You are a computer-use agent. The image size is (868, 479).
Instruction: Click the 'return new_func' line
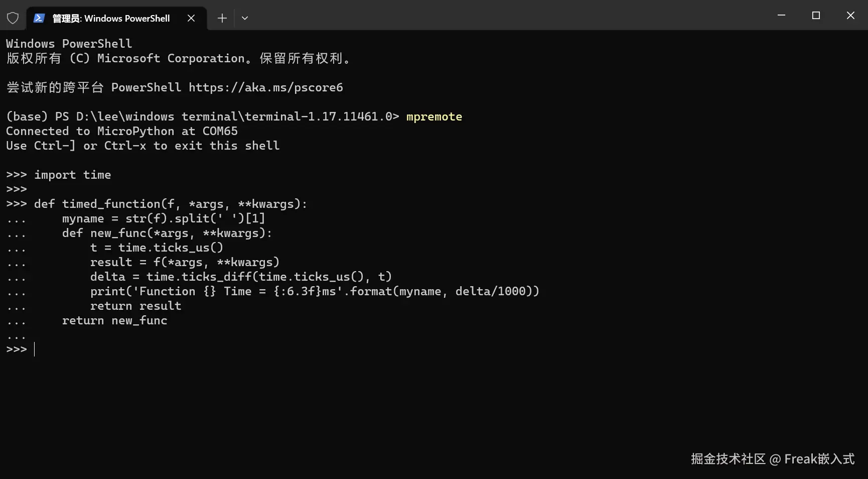click(x=114, y=320)
